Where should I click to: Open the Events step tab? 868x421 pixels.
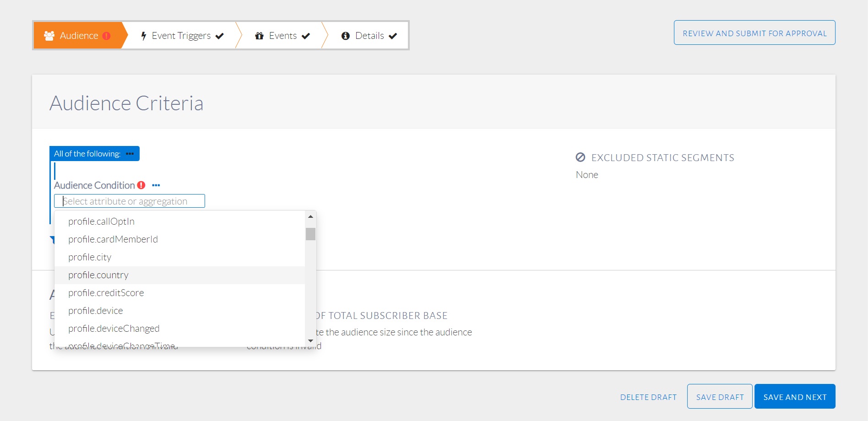[283, 36]
